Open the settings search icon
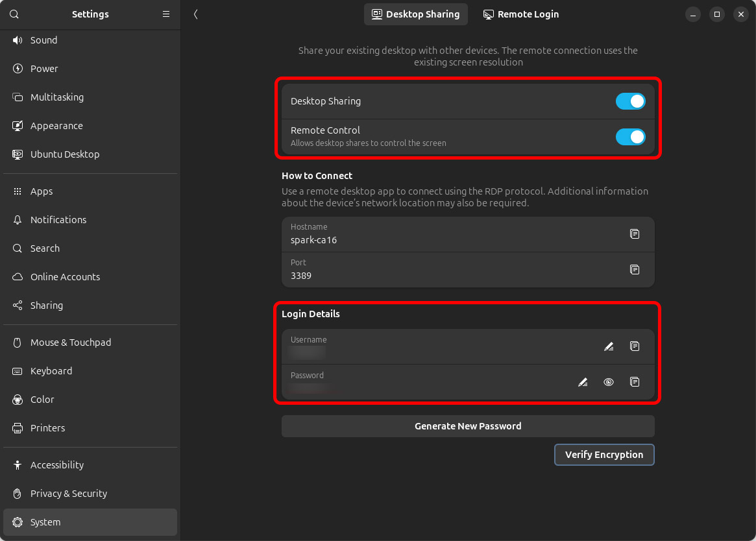Viewport: 756px width, 541px height. [x=14, y=14]
